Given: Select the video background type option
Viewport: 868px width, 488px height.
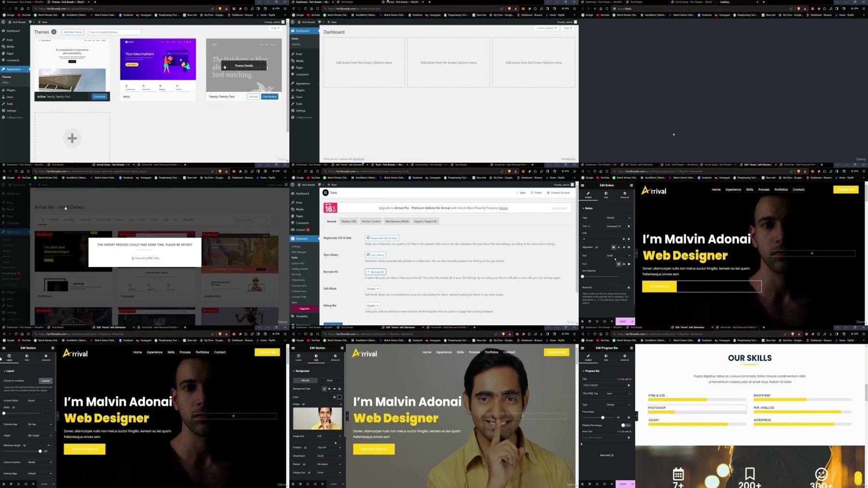Looking at the screenshot, I should pyautogui.click(x=335, y=389).
